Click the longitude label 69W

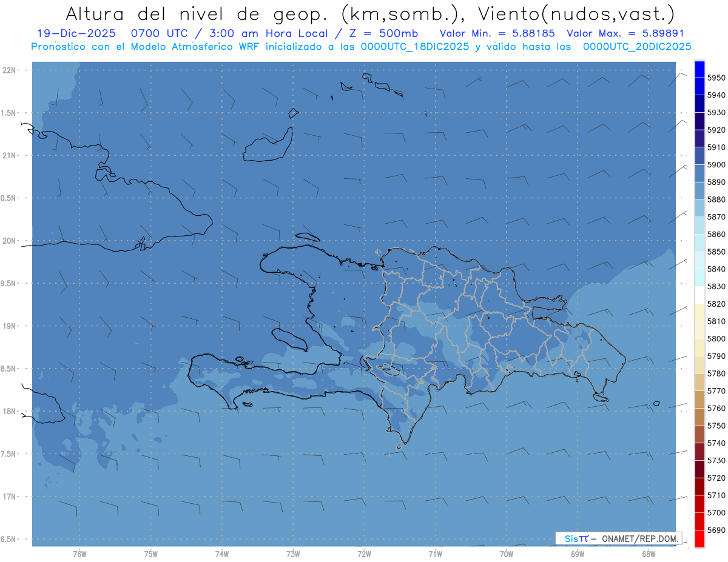point(578,554)
